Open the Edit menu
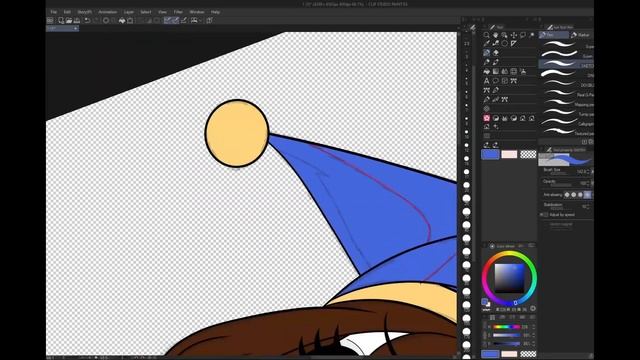 pyautogui.click(x=67, y=12)
